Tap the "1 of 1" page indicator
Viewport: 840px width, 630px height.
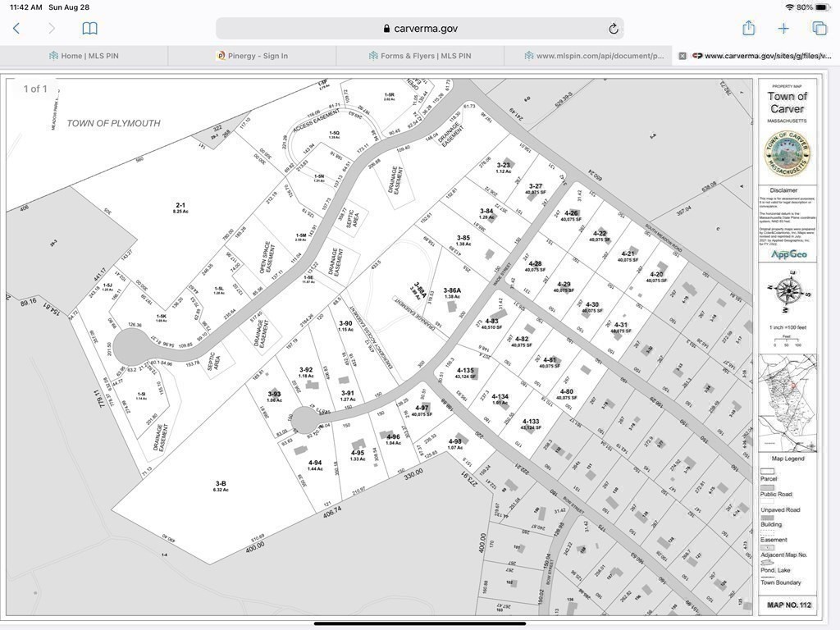point(35,89)
